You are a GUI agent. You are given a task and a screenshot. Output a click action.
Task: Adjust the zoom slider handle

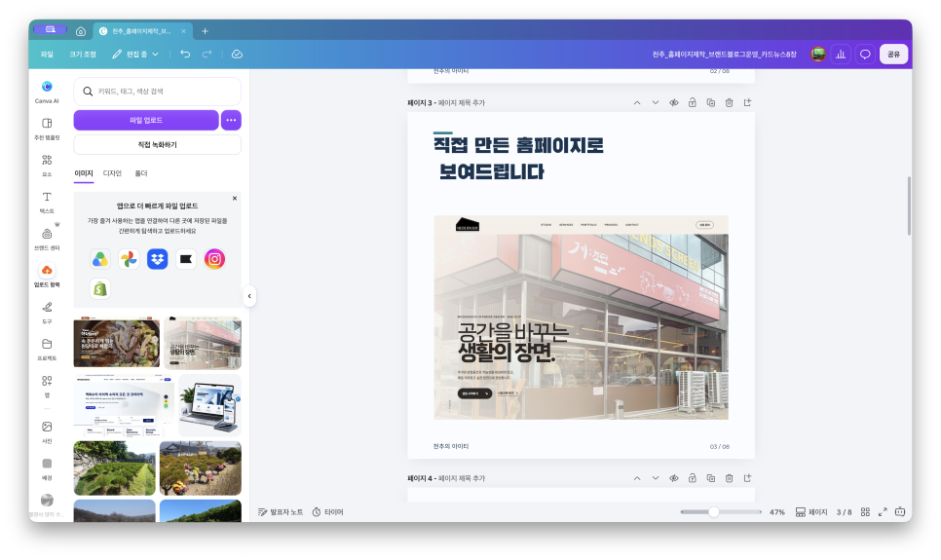point(714,512)
